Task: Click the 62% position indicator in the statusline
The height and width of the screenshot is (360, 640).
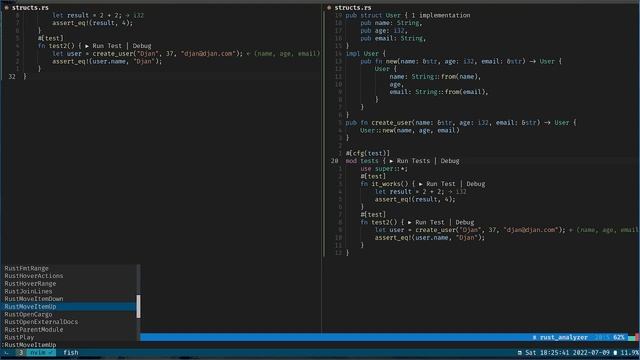Action: point(619,338)
